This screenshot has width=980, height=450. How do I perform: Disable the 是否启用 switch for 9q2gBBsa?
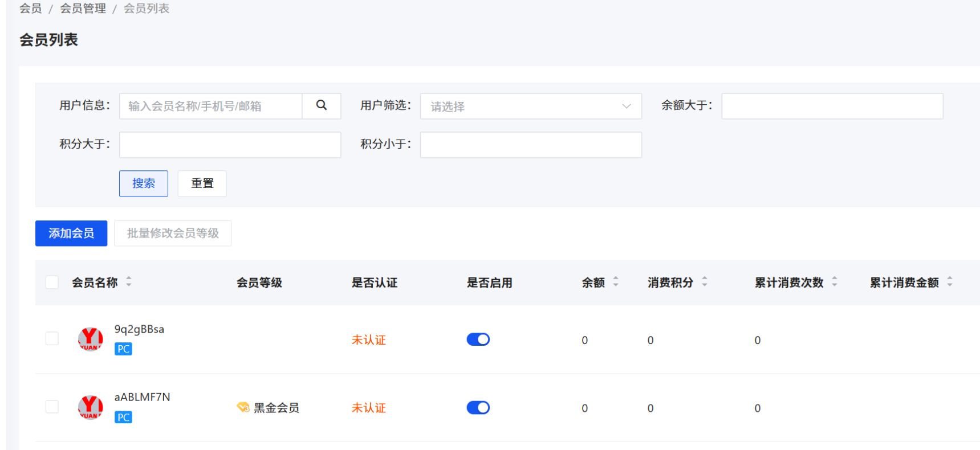pos(478,339)
